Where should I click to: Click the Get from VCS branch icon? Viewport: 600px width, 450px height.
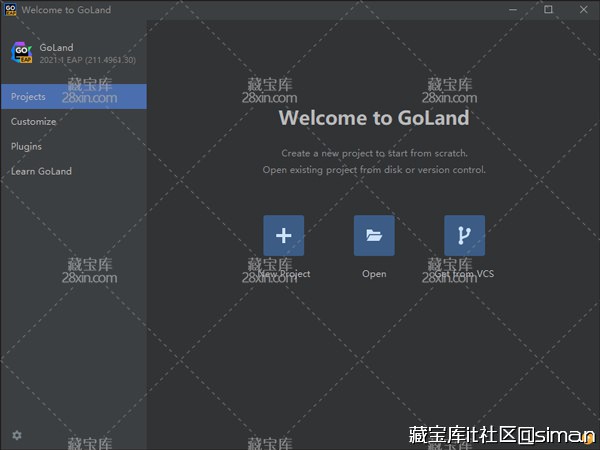click(464, 236)
